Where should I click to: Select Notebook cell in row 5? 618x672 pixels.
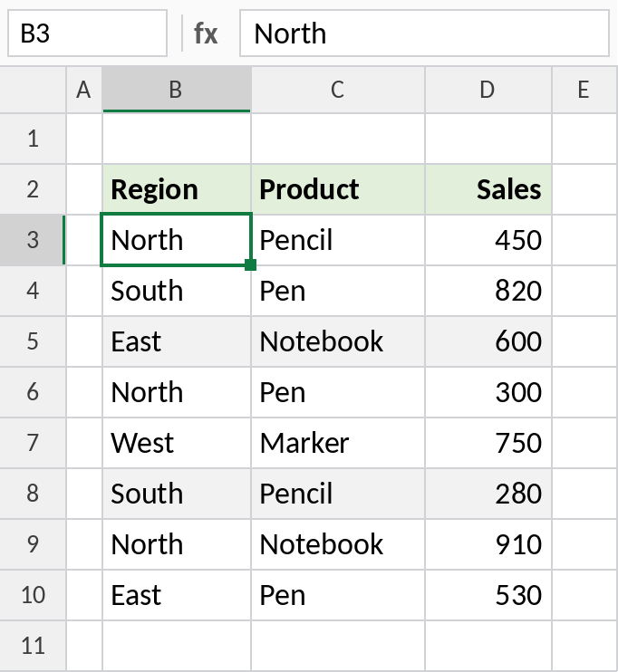click(338, 341)
